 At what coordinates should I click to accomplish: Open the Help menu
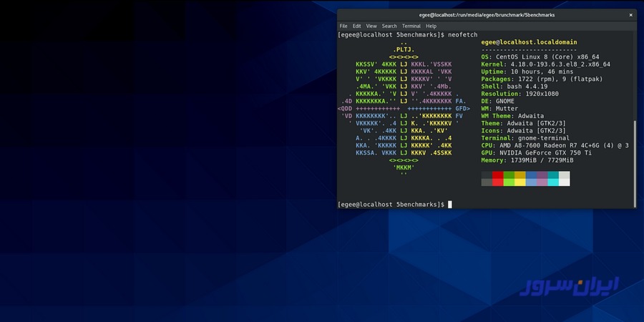pyautogui.click(x=431, y=26)
